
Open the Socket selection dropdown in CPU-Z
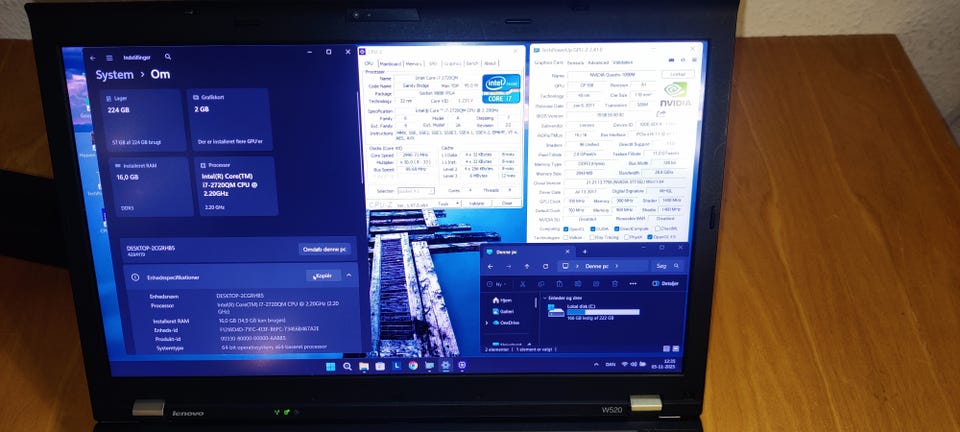[416, 191]
